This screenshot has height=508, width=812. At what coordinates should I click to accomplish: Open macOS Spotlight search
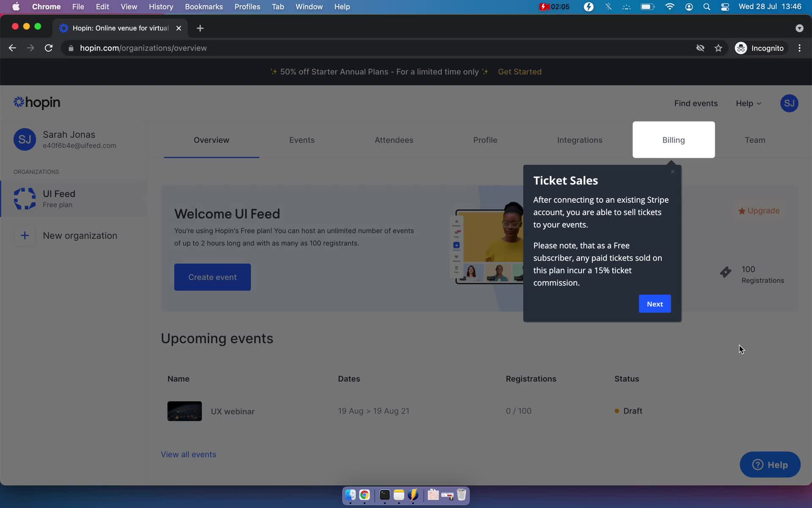tap(706, 7)
